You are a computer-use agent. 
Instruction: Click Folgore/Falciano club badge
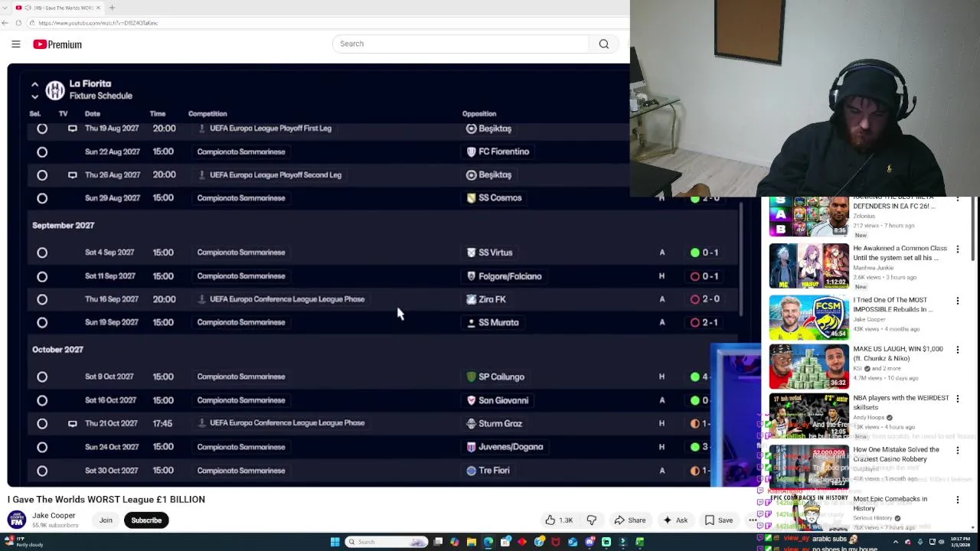(x=471, y=276)
